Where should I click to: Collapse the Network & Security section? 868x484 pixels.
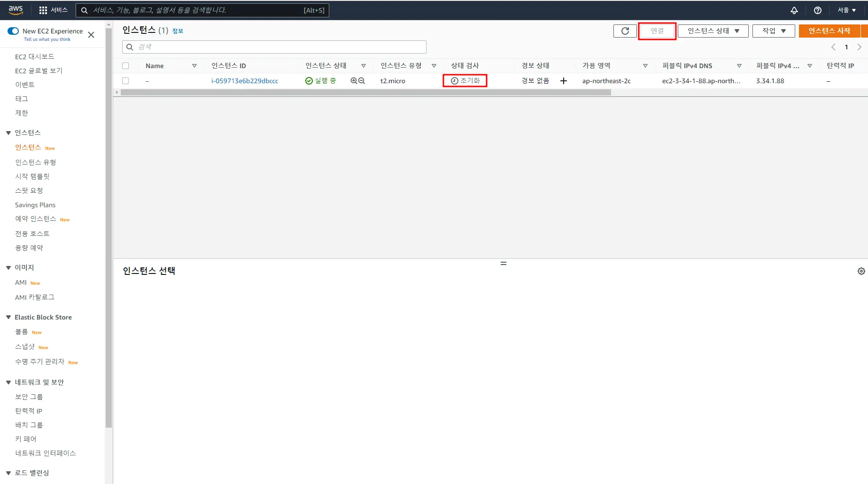click(x=8, y=383)
